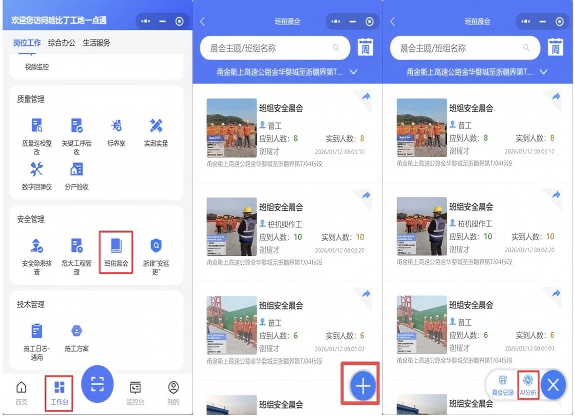
Task: Expand the project selector in middle screen
Action: 353,72
